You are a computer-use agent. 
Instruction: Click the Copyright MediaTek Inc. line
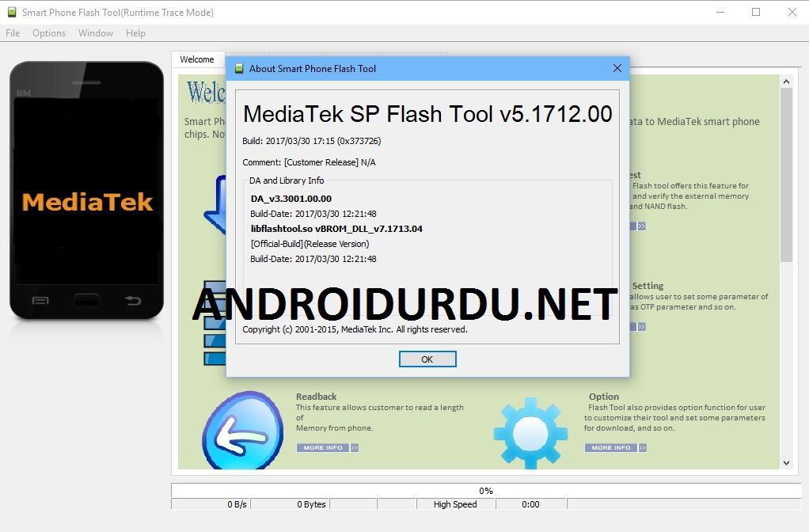355,329
